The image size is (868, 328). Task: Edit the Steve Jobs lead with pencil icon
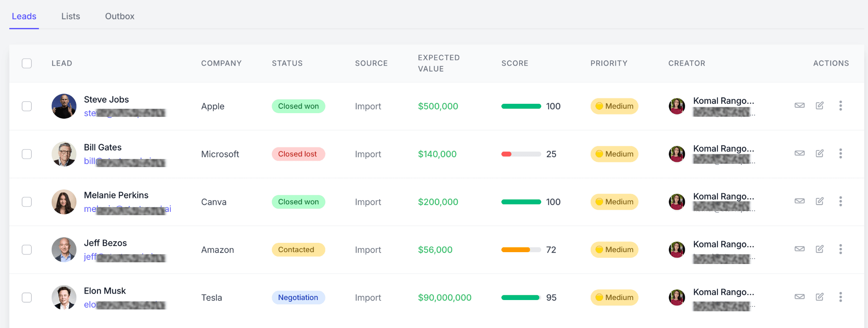tap(820, 106)
